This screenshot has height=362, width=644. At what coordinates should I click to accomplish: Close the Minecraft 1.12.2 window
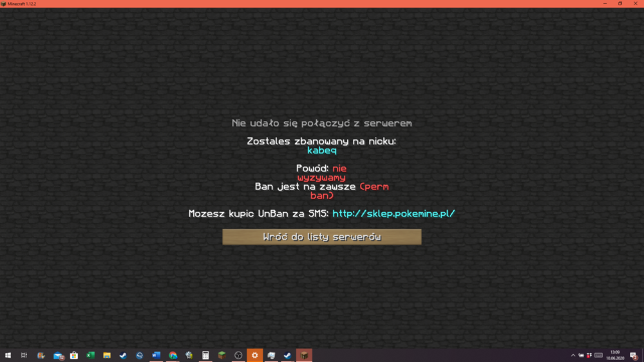636,4
